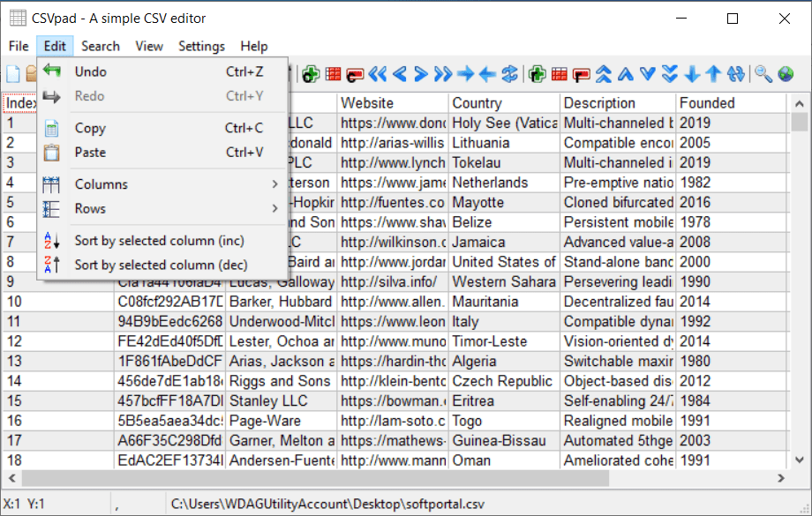Click the blue down arrow toolbar icon
This screenshot has height=516, width=812.
pyautogui.click(x=692, y=74)
